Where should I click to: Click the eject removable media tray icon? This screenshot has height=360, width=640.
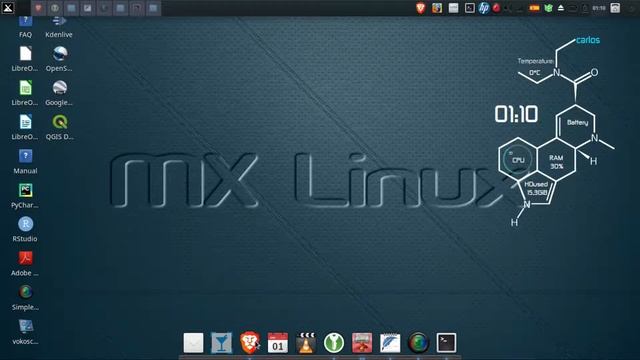click(561, 8)
